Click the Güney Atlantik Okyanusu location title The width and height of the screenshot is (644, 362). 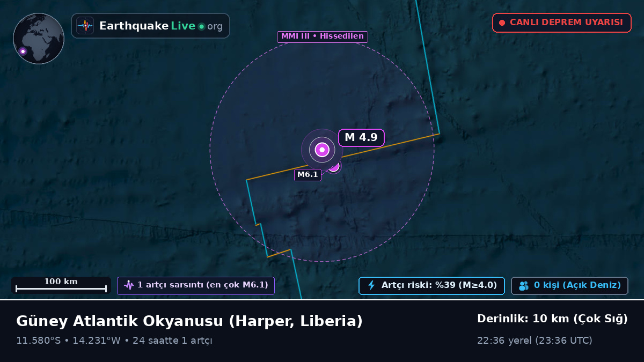[x=189, y=321]
